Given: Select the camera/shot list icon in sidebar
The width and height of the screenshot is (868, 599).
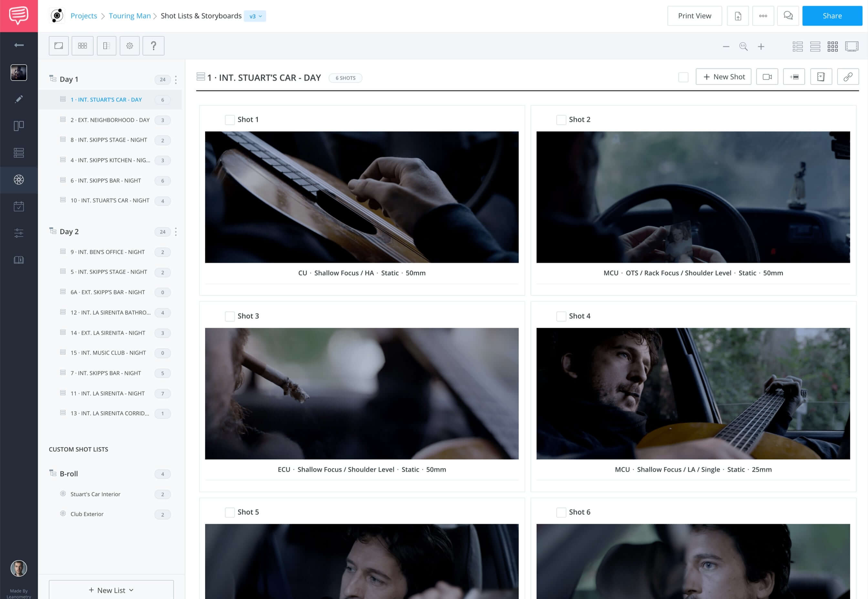Looking at the screenshot, I should click(18, 180).
